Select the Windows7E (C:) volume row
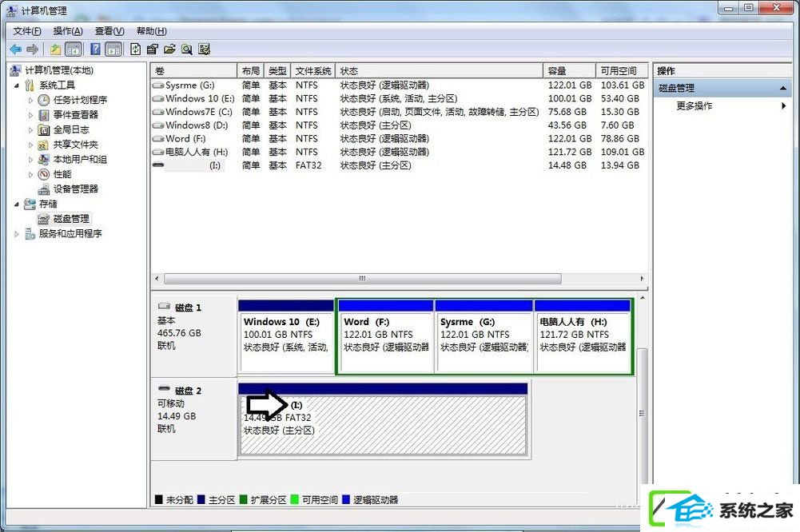Viewport: 800px width, 532px height. pyautogui.click(x=399, y=112)
